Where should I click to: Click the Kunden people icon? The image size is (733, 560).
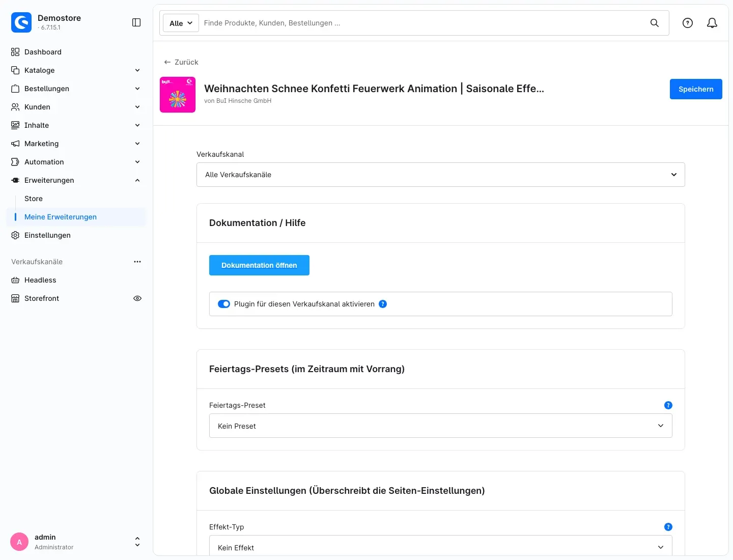click(15, 107)
